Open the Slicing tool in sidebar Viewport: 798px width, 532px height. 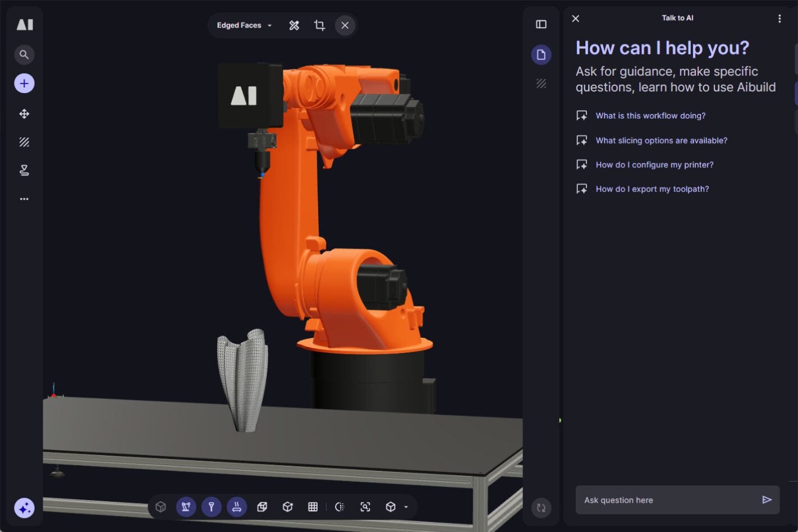coord(24,141)
